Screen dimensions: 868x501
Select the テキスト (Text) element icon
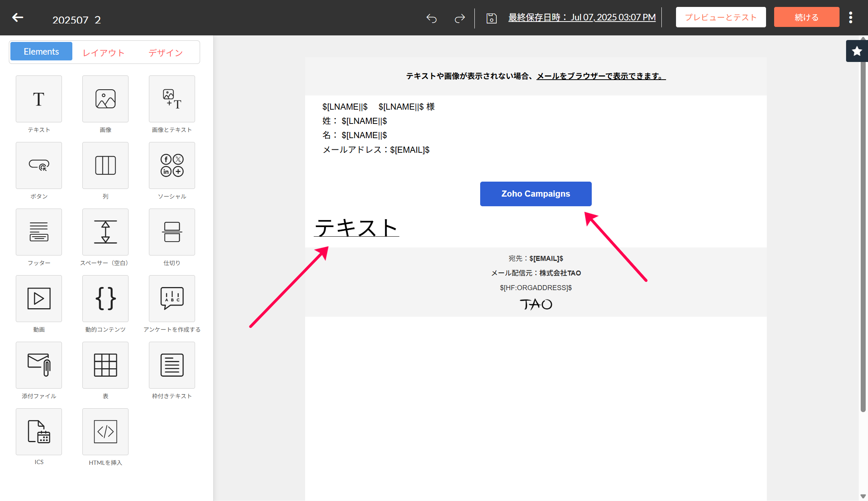coord(39,99)
